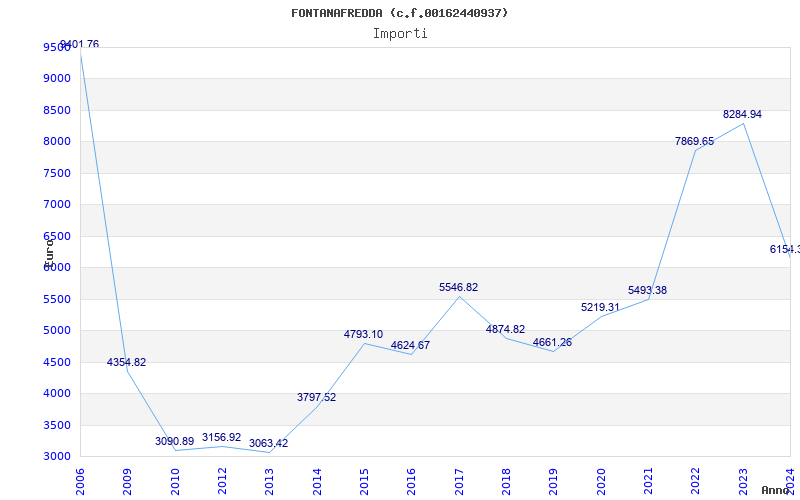The width and height of the screenshot is (800, 500).
Task: Select data label 3090.89
Action: [174, 441]
